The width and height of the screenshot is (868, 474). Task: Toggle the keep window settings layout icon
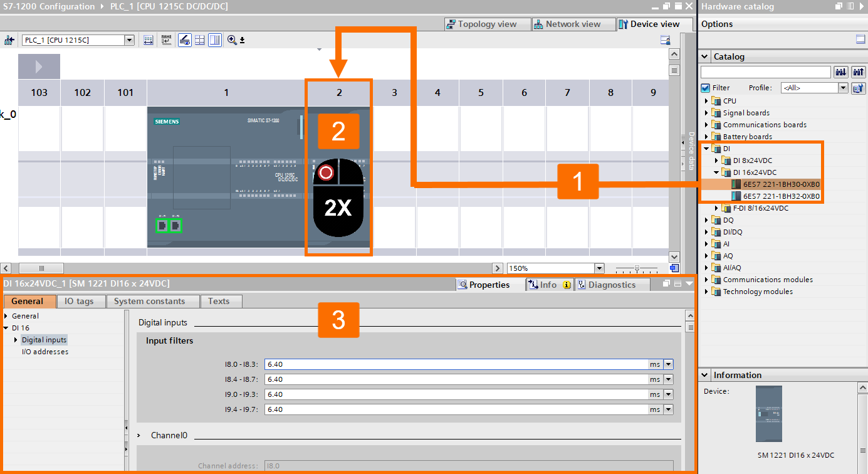click(215, 40)
